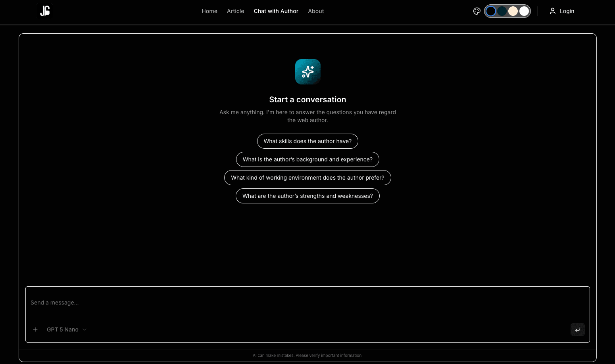Click 'AI can make mistakes' disclaimer text
This screenshot has width=615, height=364.
tap(307, 355)
